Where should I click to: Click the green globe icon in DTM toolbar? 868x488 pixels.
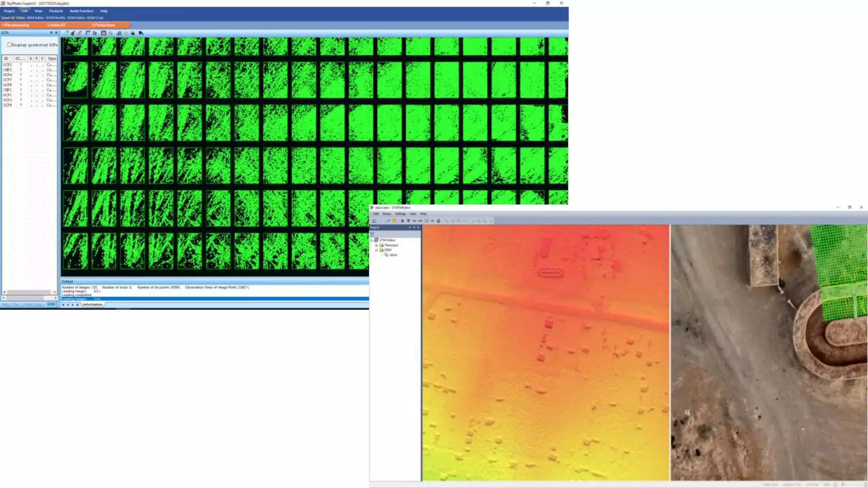(x=439, y=221)
